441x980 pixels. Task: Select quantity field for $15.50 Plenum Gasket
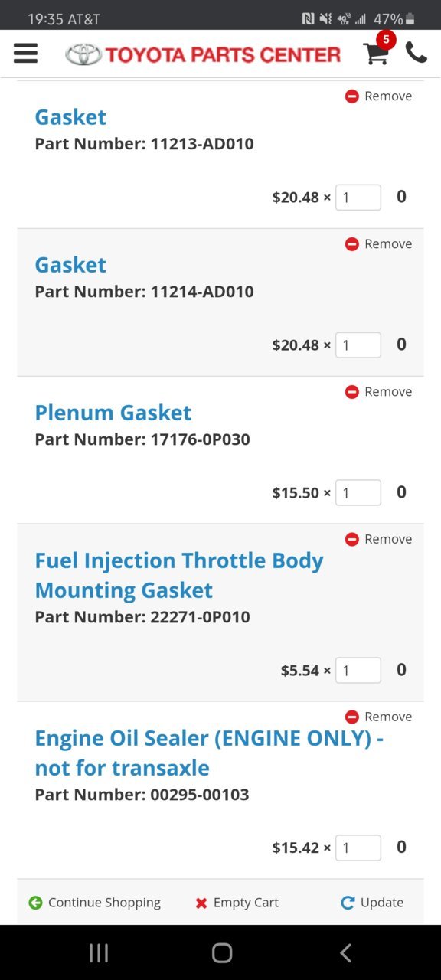[x=358, y=492]
